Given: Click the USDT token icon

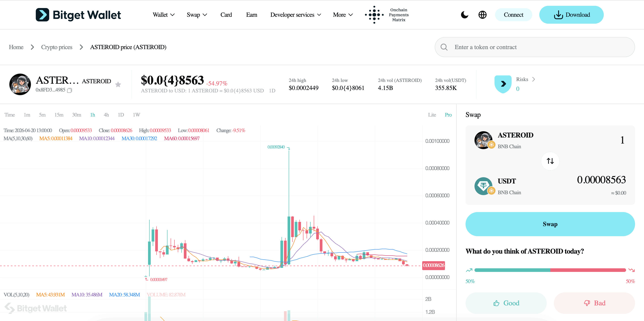Looking at the screenshot, I should tap(483, 186).
